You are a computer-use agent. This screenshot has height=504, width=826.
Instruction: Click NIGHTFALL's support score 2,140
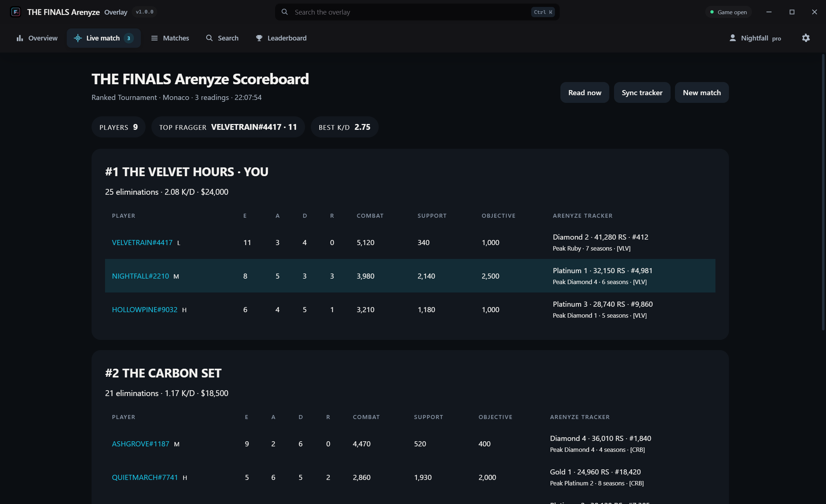426,276
